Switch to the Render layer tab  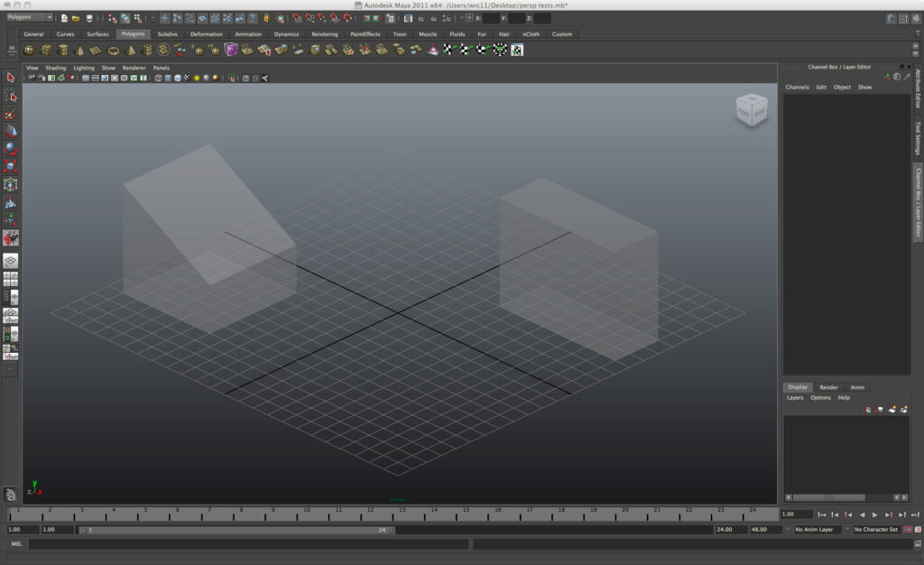coord(828,387)
